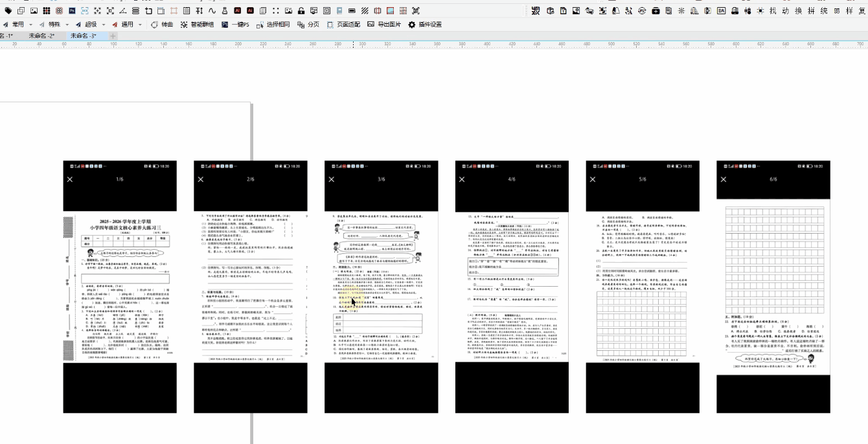This screenshot has height=444, width=868.
Task: Click the black tag icon in the top toolbar
Action: click(x=8, y=11)
